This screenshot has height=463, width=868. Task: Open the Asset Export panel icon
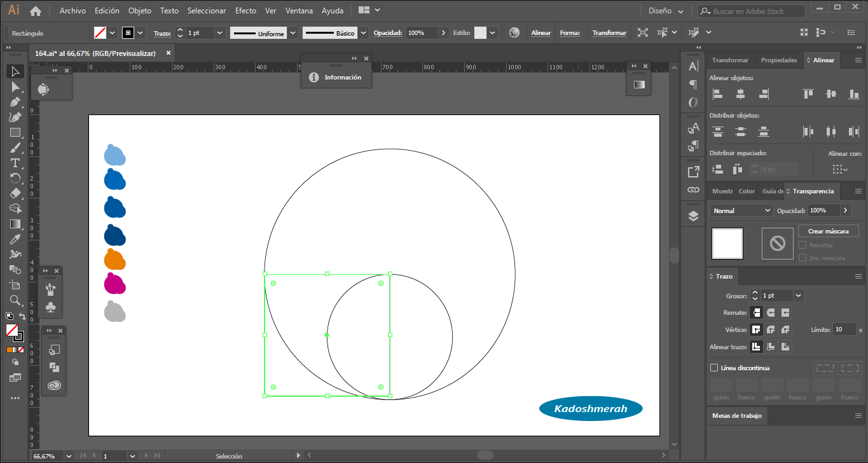pos(693,172)
